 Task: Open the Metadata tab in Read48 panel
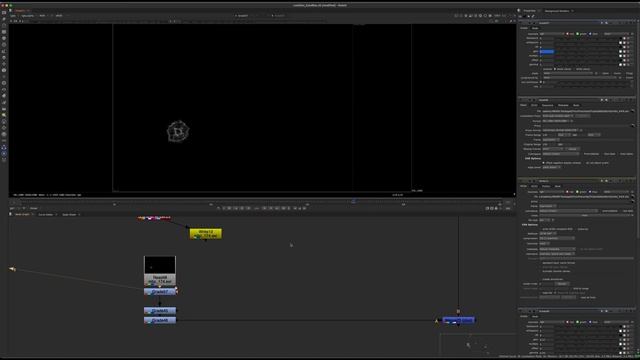pyautogui.click(x=563, y=105)
